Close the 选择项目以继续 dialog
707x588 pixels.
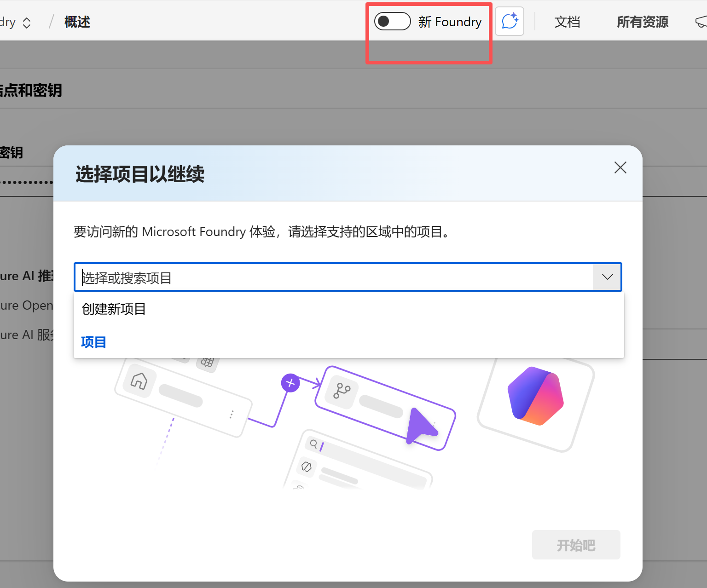[x=620, y=167]
